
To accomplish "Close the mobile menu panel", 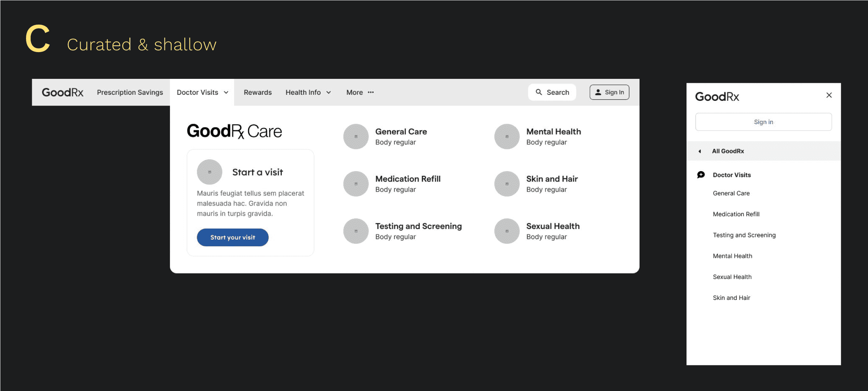I will click(x=829, y=95).
